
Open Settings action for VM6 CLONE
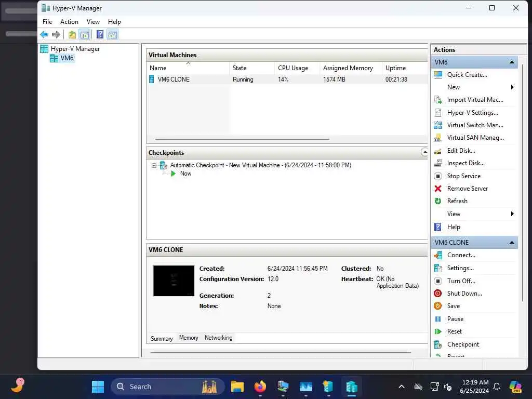(x=460, y=268)
